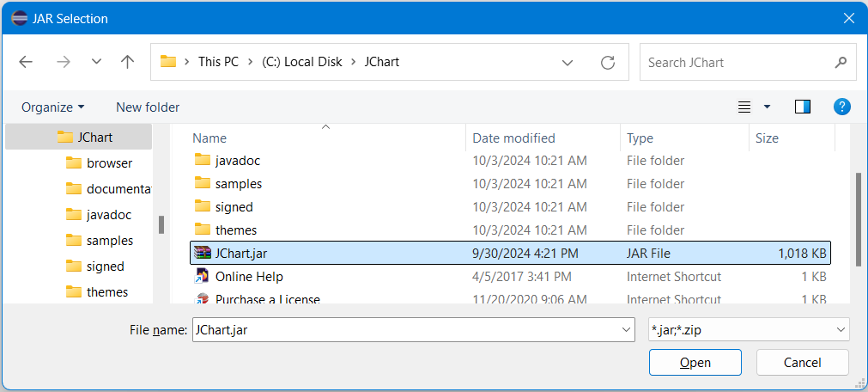Go back using the left arrow

[26, 62]
